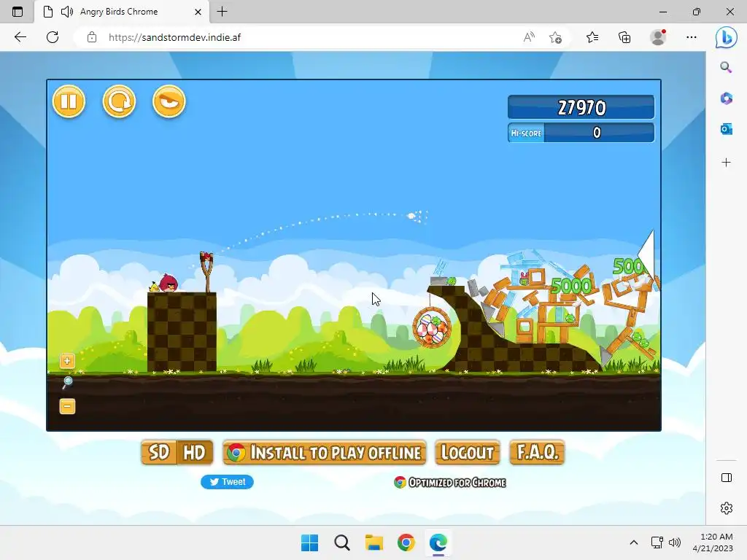Open volume control in tray
This screenshot has height=560, width=747.
tap(674, 542)
